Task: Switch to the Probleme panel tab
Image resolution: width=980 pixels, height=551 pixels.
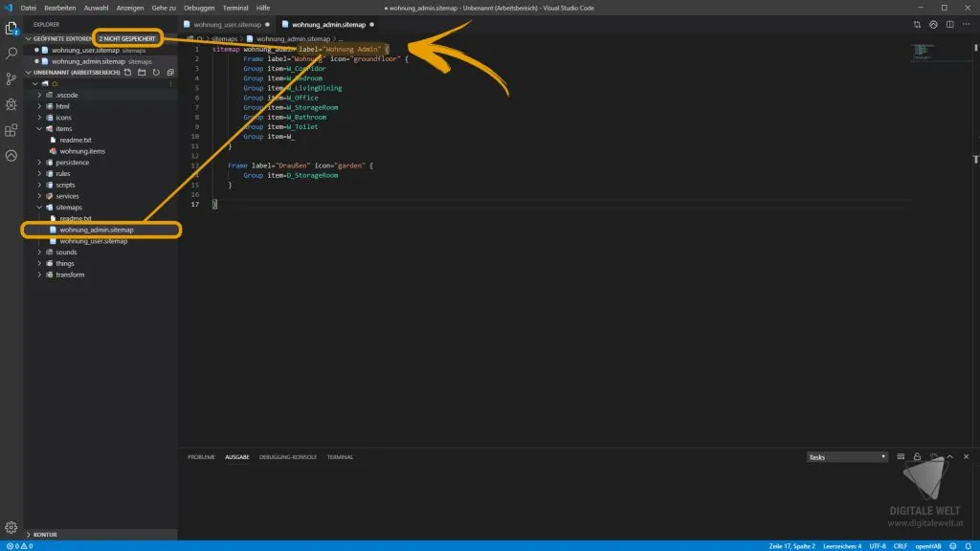Action: coord(201,456)
